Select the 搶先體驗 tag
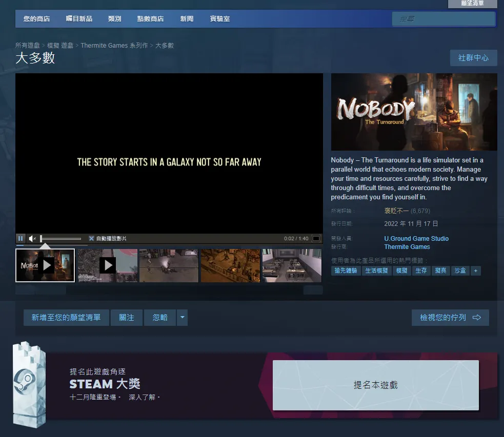The image size is (504, 437). [346, 270]
